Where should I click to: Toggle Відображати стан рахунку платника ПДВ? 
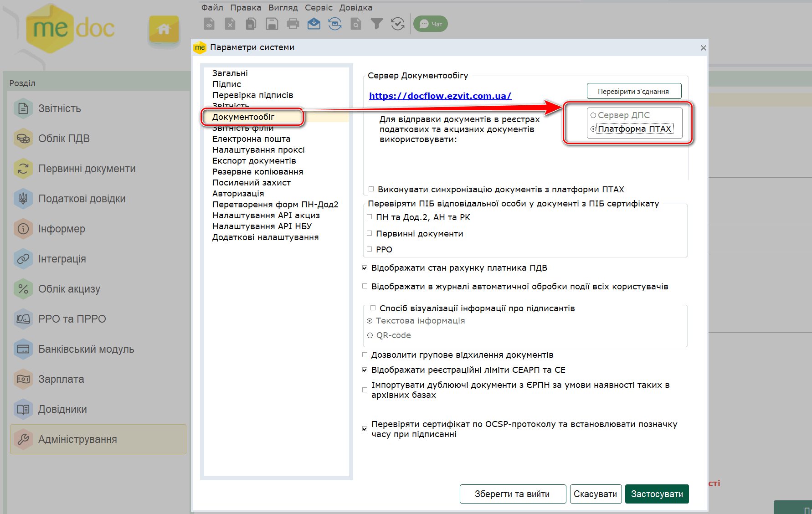tap(365, 268)
